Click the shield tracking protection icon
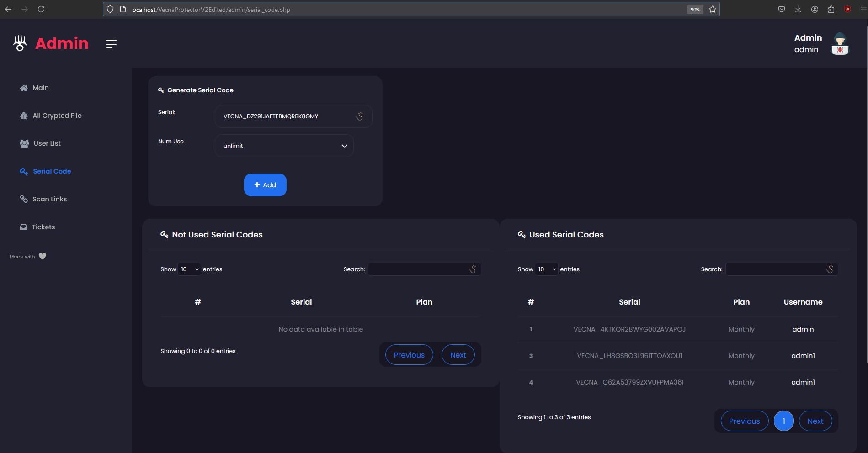The height and width of the screenshot is (453, 868). click(x=110, y=9)
